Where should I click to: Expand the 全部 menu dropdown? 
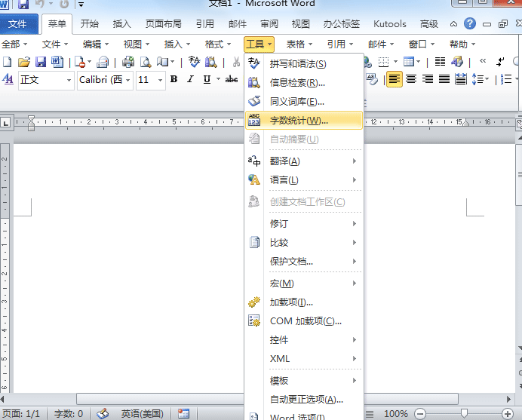(x=14, y=44)
